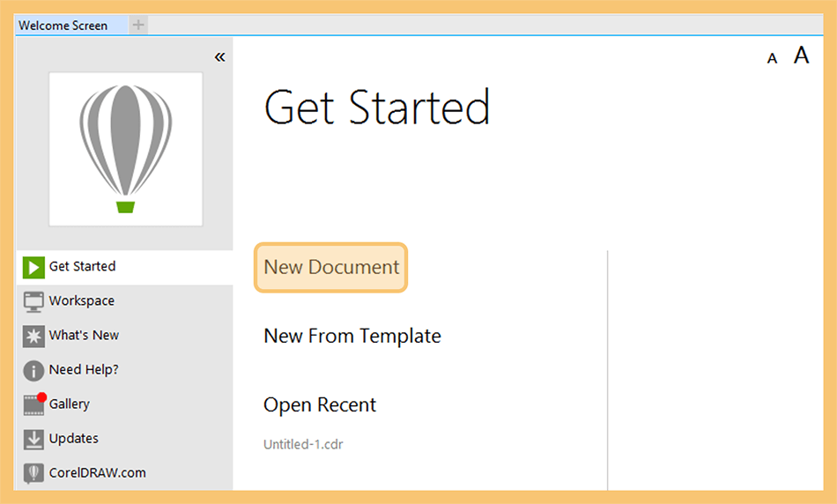Click the CorelDRAW balloon logo thumbnail
837x504 pixels.
126,149
